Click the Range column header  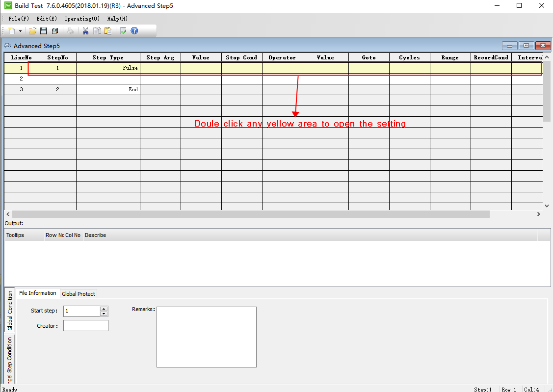[450, 57]
